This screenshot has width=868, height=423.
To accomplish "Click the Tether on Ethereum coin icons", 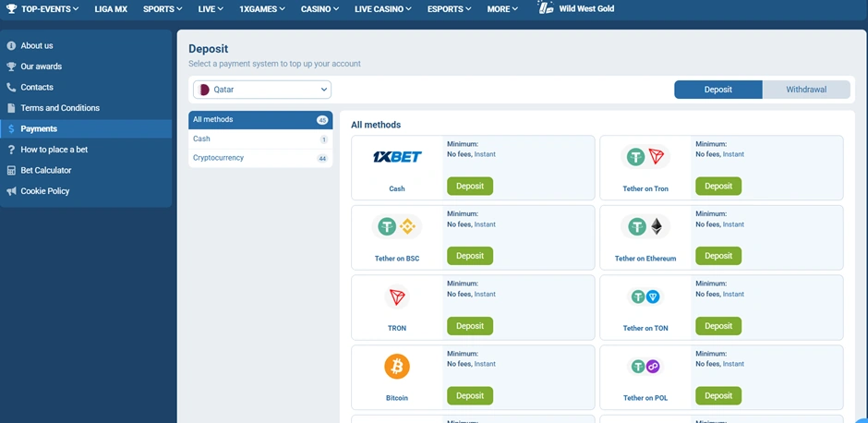I will (645, 226).
